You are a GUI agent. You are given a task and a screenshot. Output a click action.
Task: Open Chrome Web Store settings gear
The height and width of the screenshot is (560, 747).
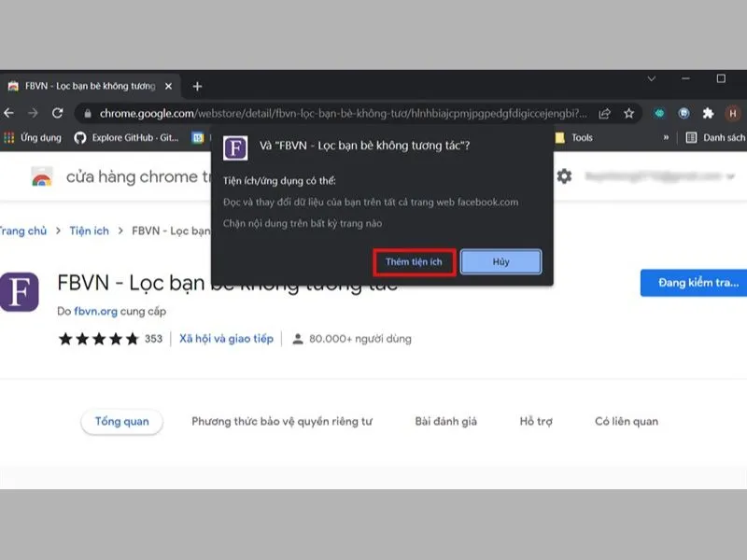(564, 176)
